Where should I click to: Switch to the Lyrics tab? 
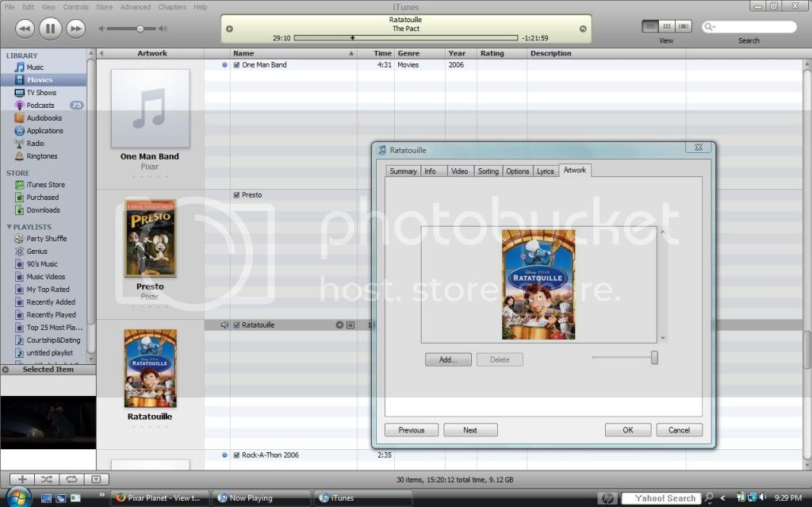tap(545, 171)
